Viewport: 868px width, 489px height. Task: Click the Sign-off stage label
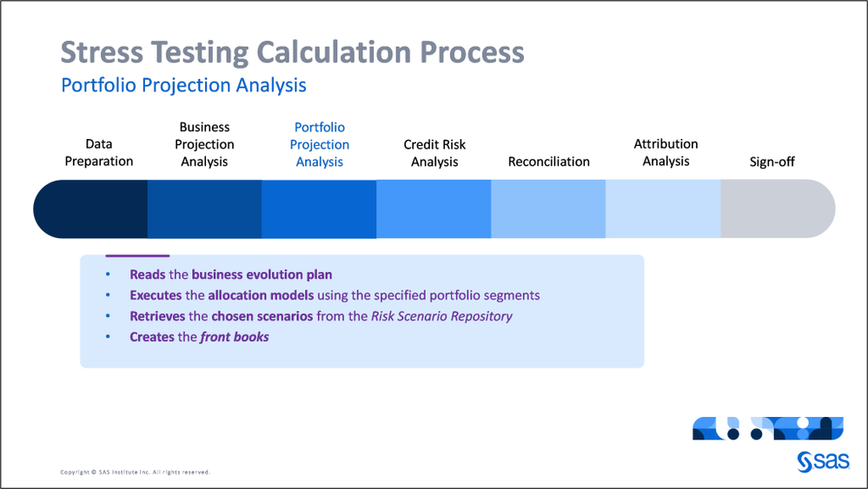pyautogui.click(x=772, y=162)
